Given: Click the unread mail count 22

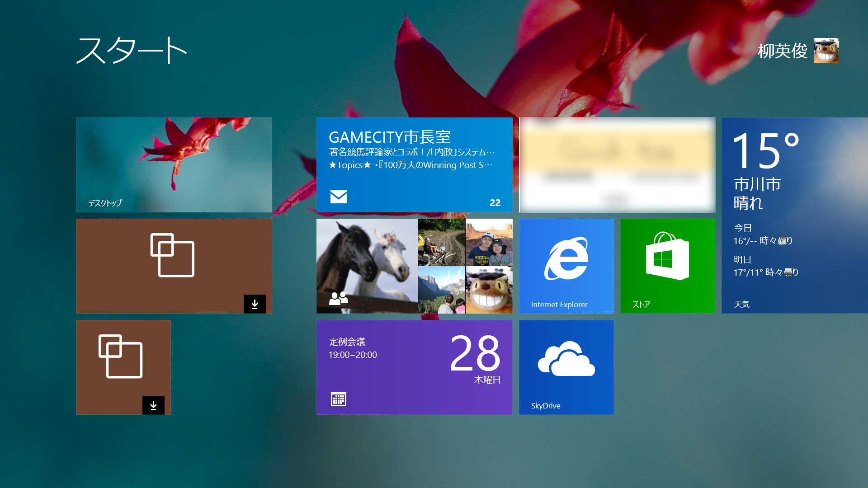Looking at the screenshot, I should pos(495,203).
